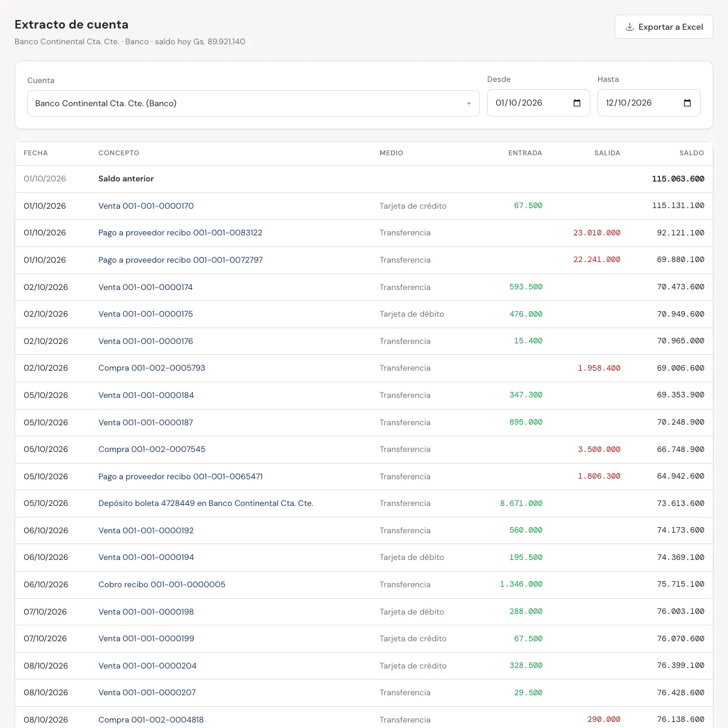The width and height of the screenshot is (728, 728).
Task: Open Cobro recibo 001-001-0000005 link
Action: [162, 585]
